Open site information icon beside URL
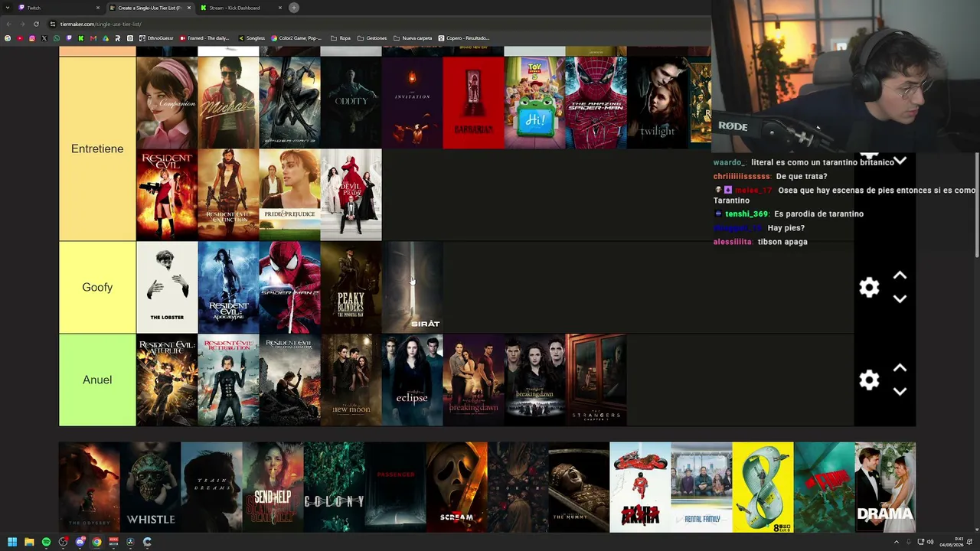This screenshot has height=551, width=980. (54, 24)
